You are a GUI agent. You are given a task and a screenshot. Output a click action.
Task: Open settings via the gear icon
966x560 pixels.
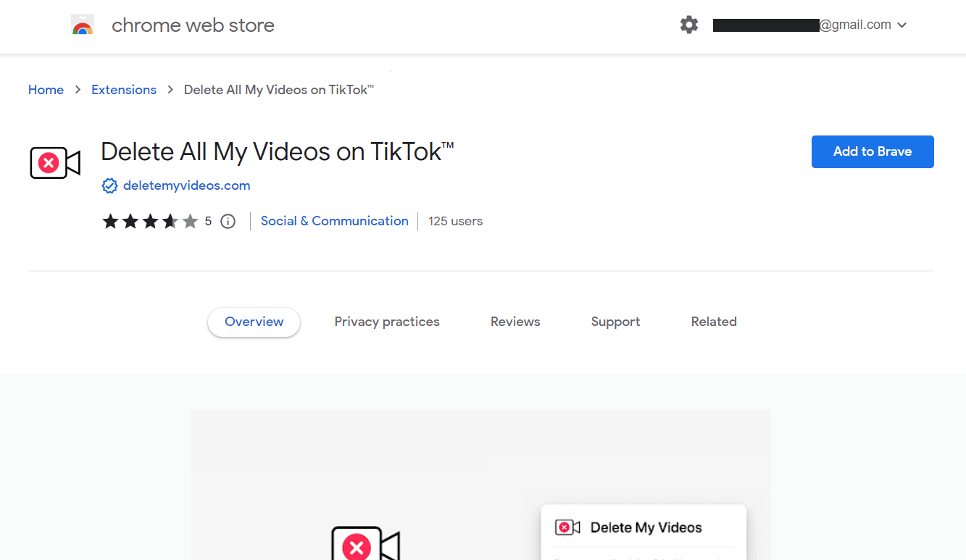coord(689,25)
